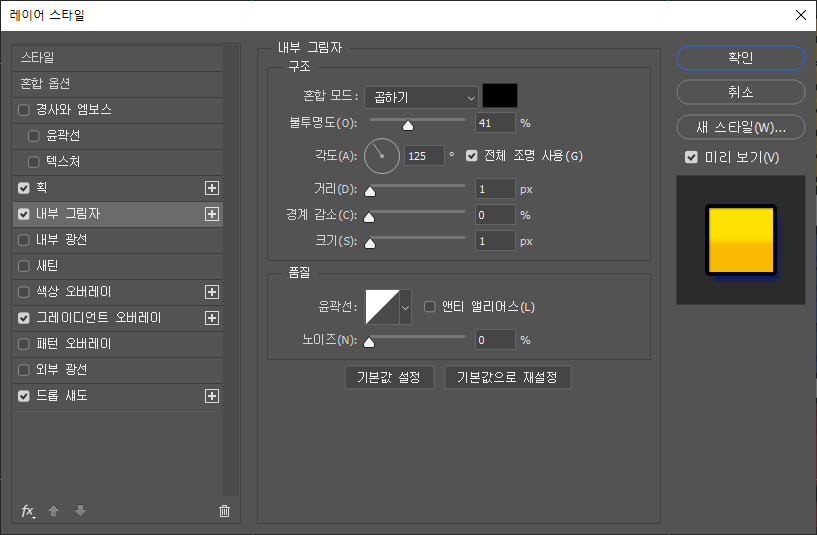The height and width of the screenshot is (535, 817).
Task: Add another 그레이디언트 오버레이 effect with plus icon
Action: coord(212,318)
